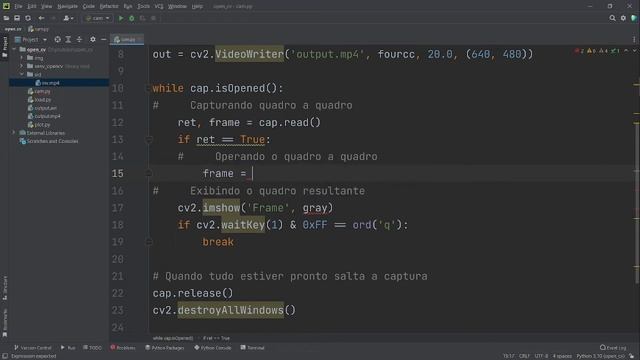Open the File menu

[18, 6]
